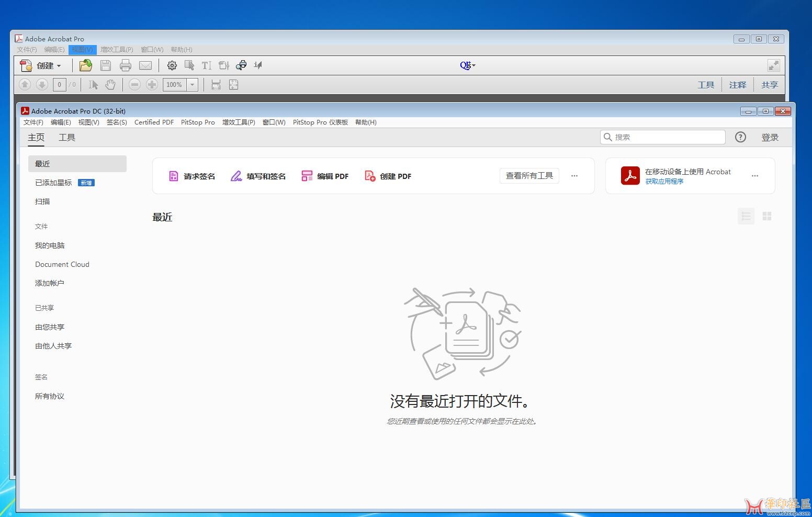
Task: Open 签名(S) menu
Action: coord(117,122)
